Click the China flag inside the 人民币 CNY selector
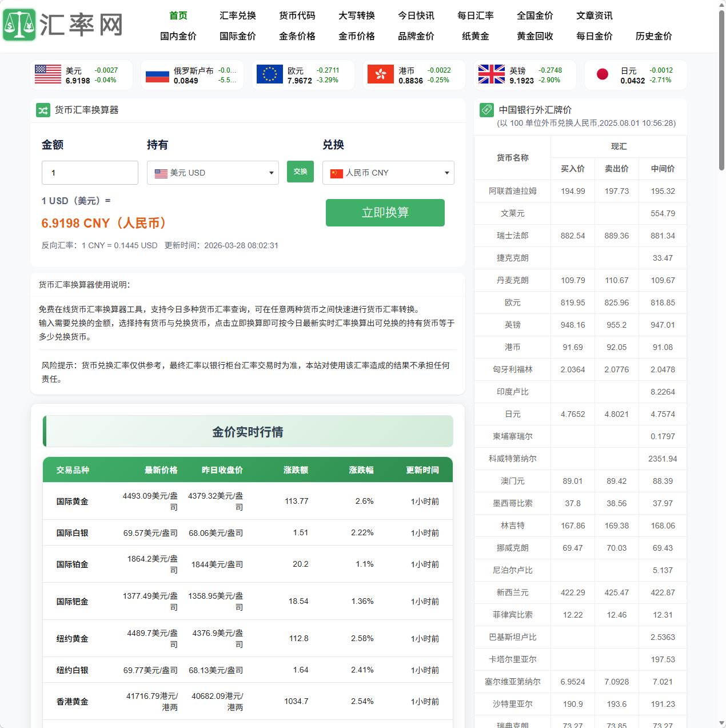The image size is (726, 728). 337,172
